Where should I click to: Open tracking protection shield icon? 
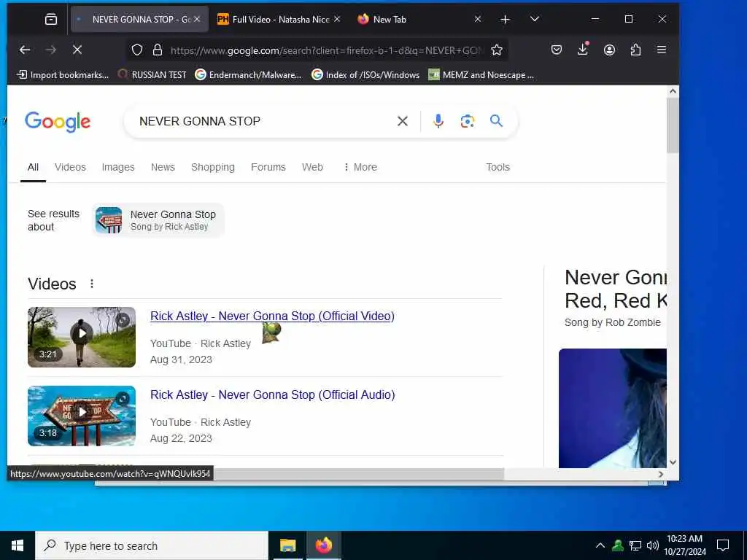click(x=137, y=50)
